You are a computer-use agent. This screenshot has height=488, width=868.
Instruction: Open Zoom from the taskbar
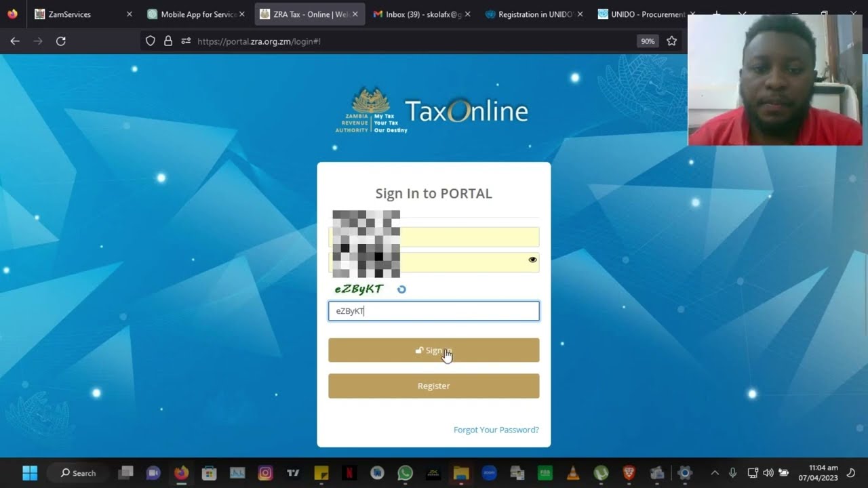click(489, 472)
